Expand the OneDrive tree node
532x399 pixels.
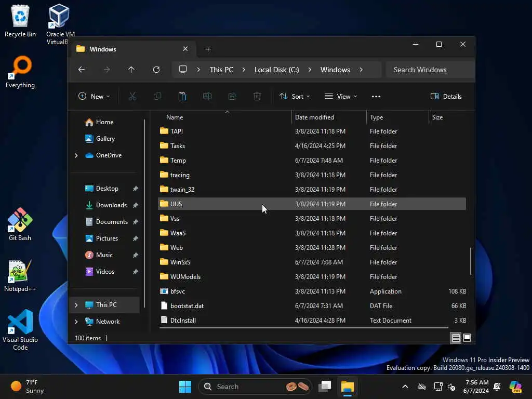[x=76, y=155]
